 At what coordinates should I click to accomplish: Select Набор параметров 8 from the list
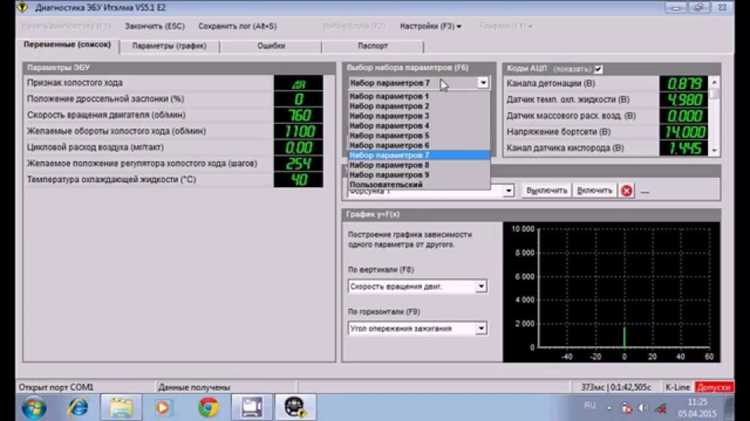419,165
